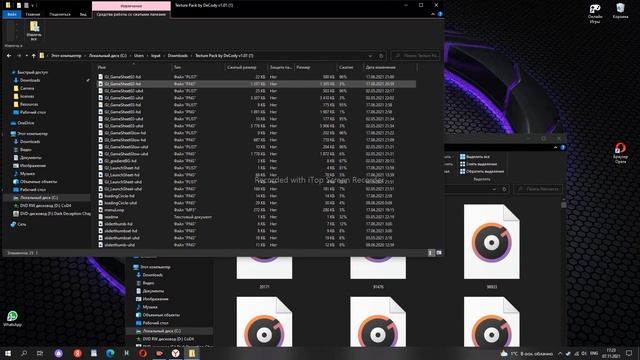Open help icon in the background Explorer window

(563, 147)
